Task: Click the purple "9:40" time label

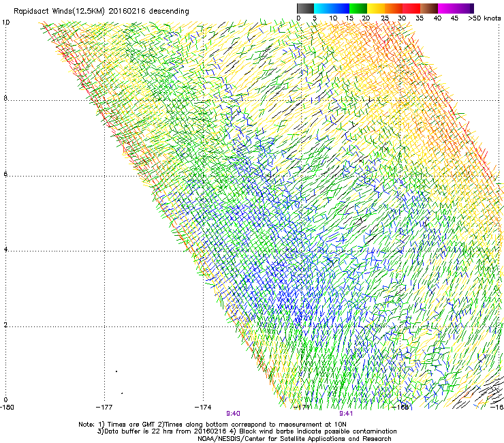Action: coord(233,414)
